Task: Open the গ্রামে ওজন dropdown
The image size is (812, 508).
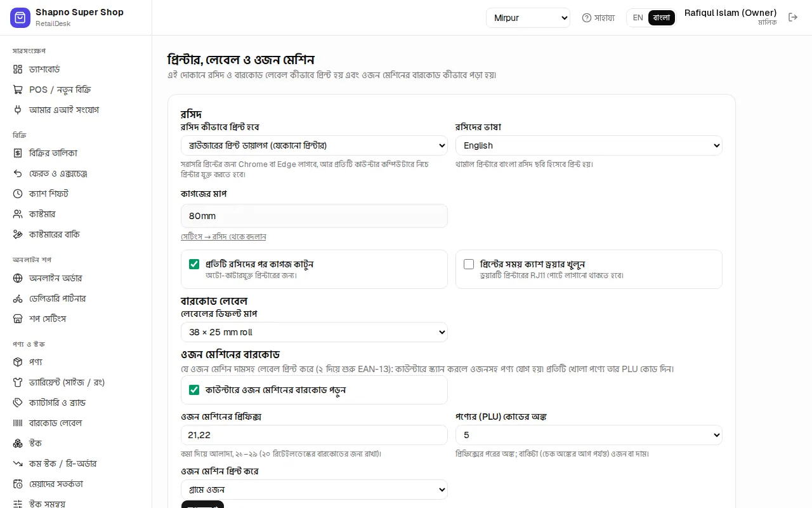Action: [314, 490]
